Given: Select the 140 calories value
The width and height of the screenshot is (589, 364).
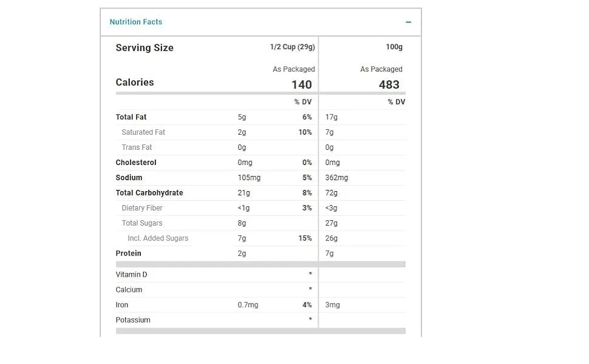Looking at the screenshot, I should pyautogui.click(x=302, y=84).
